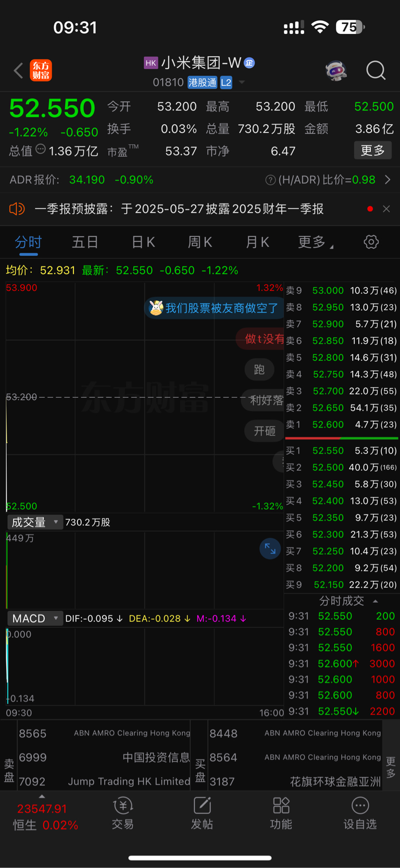The height and width of the screenshot is (868, 400).
Task: Tap the 52.550↓ 2200 trade record
Action: click(x=342, y=711)
